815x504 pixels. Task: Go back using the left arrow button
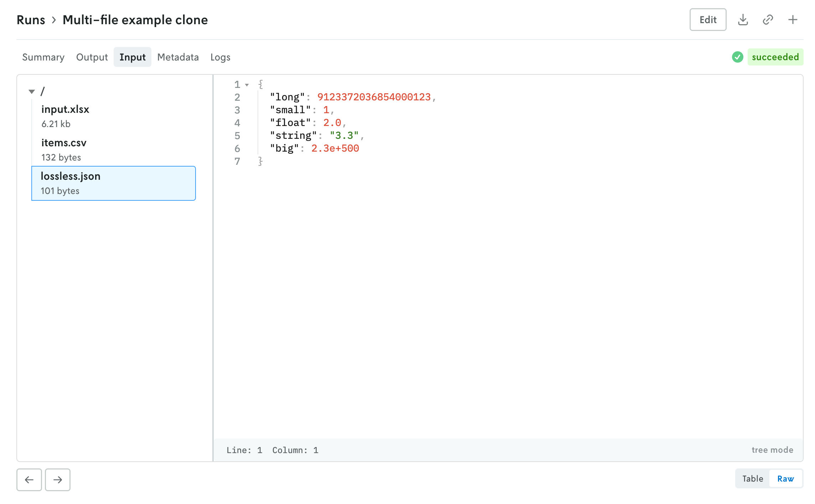pos(29,480)
